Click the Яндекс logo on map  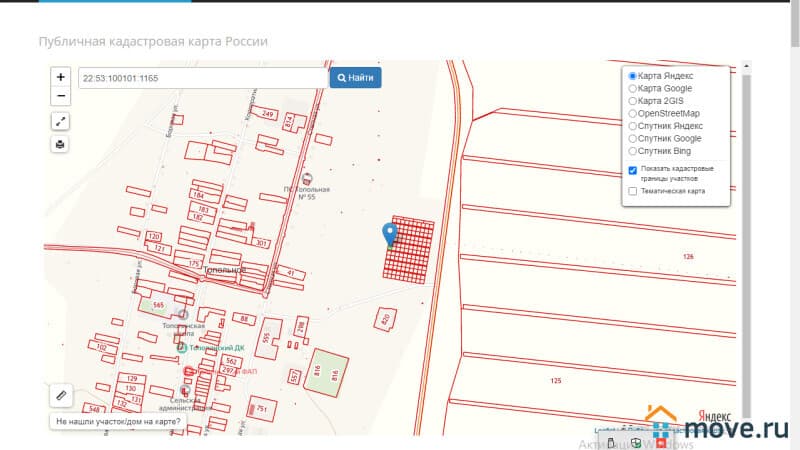click(x=714, y=416)
